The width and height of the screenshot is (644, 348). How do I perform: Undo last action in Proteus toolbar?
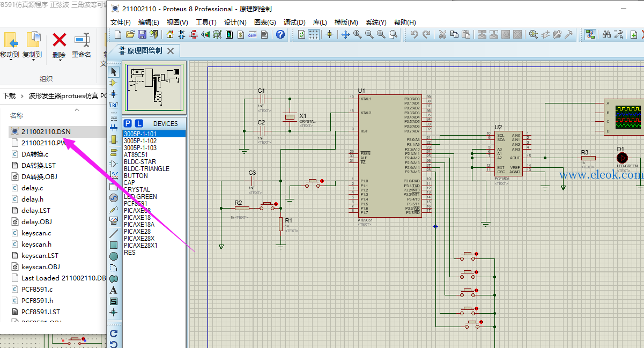pos(414,35)
